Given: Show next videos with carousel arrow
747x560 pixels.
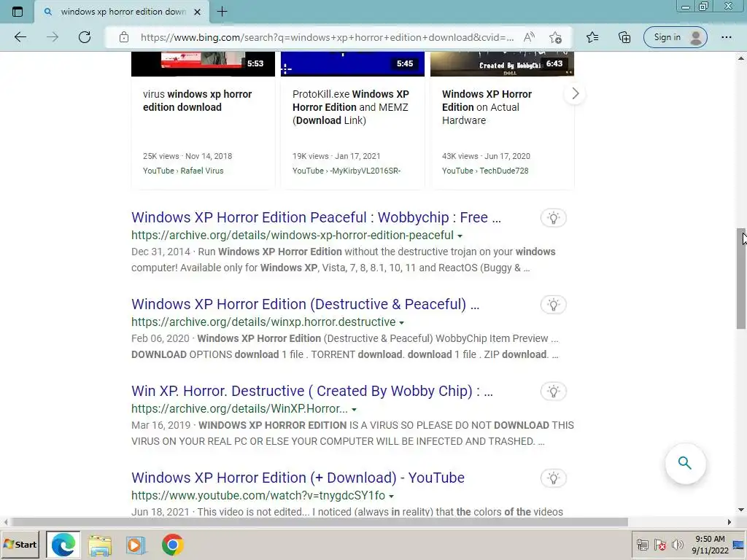Looking at the screenshot, I should coord(575,94).
